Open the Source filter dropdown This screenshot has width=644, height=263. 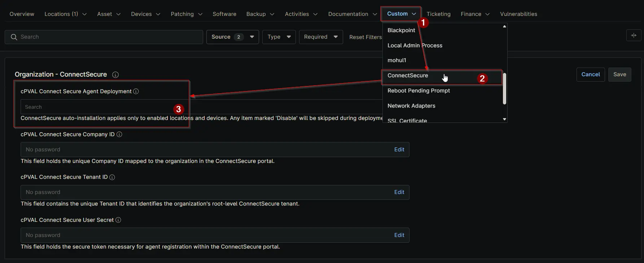click(x=232, y=37)
